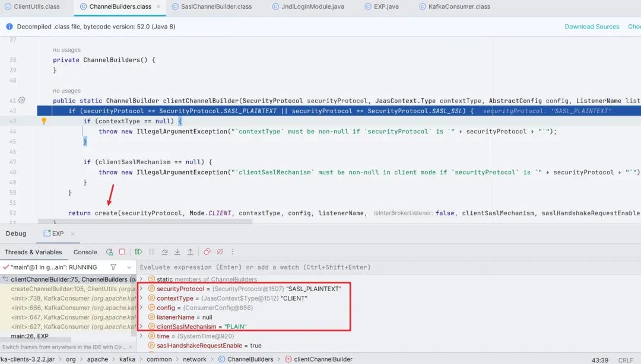This screenshot has width=641, height=364.
Task: Click the Download Sources link
Action: pos(592,27)
